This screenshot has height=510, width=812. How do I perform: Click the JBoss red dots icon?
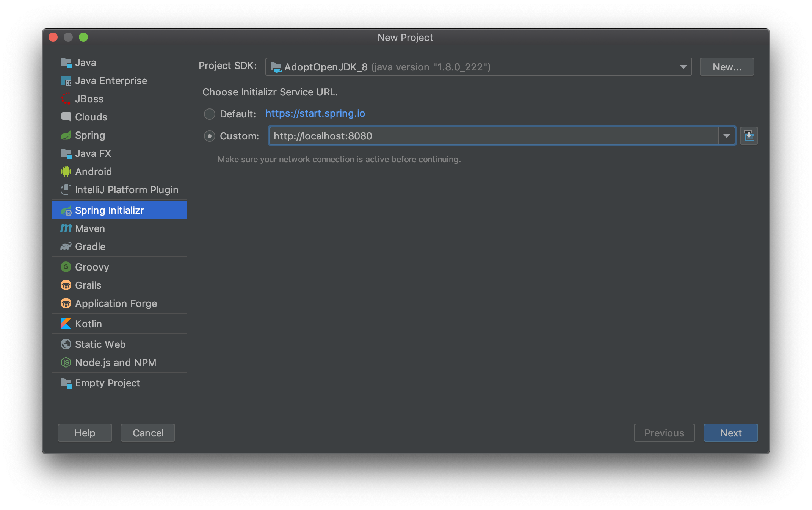tap(66, 99)
